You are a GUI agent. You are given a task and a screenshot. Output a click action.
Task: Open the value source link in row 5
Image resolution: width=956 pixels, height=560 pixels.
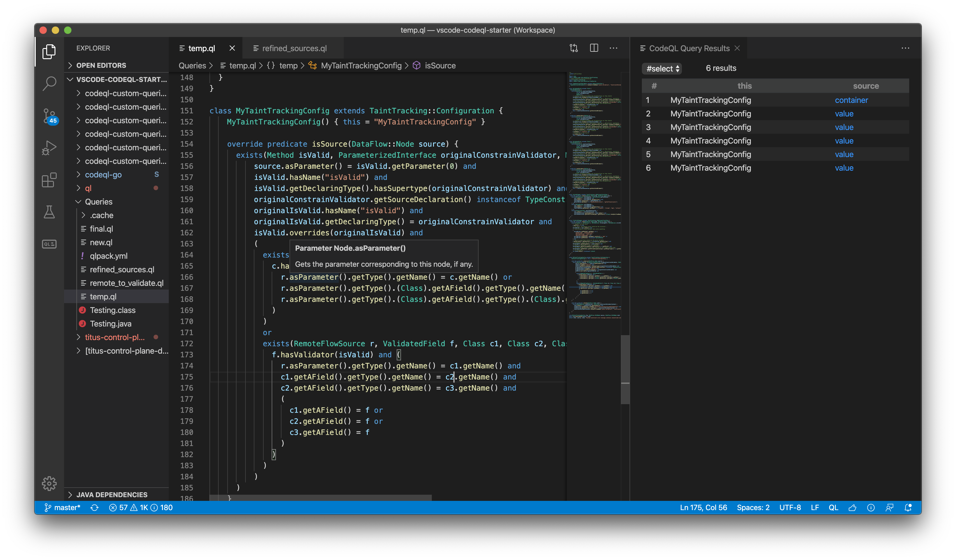tap(844, 154)
